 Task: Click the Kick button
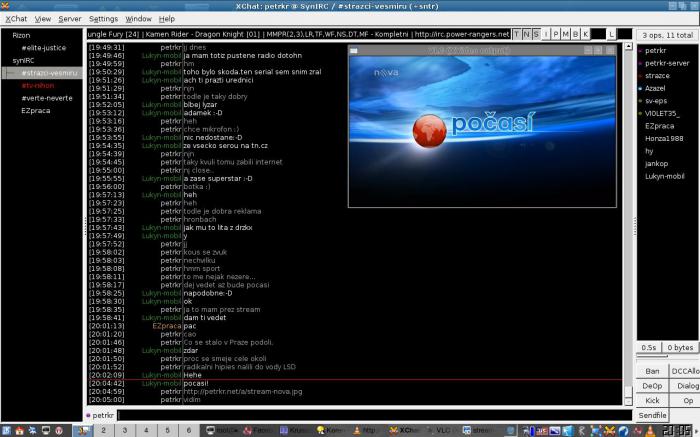tap(652, 400)
